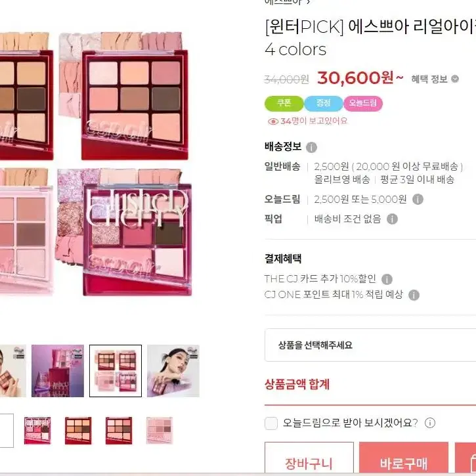Click the 바로구매 buy now button
The height and width of the screenshot is (476, 476).
click(404, 458)
